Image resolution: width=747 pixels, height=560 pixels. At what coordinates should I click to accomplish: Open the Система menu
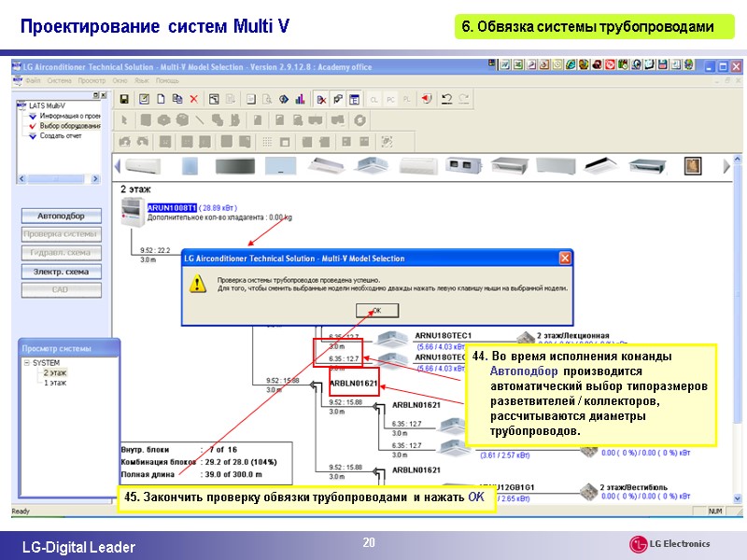point(59,80)
